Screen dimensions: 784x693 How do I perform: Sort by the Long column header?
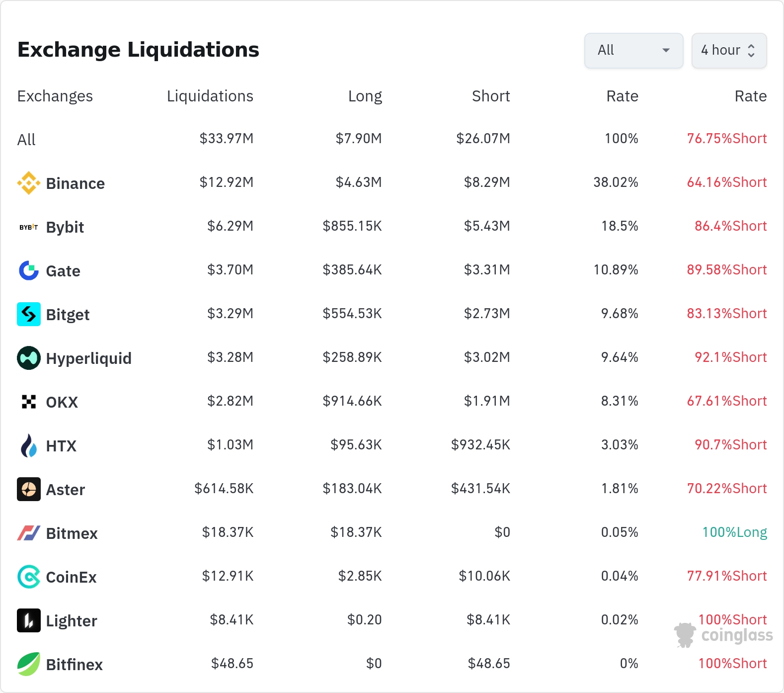[x=365, y=96]
